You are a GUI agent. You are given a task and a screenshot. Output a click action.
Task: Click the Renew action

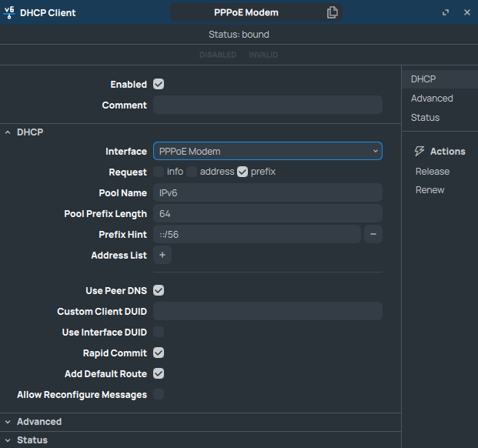[x=430, y=190]
